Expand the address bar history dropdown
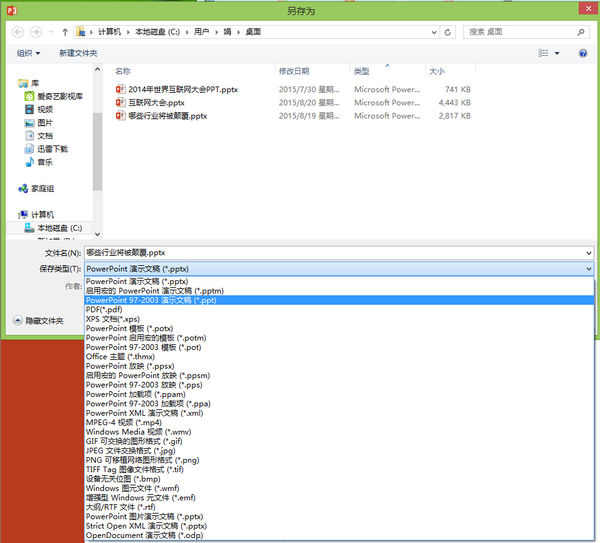This screenshot has width=600, height=543. pyautogui.click(x=434, y=32)
